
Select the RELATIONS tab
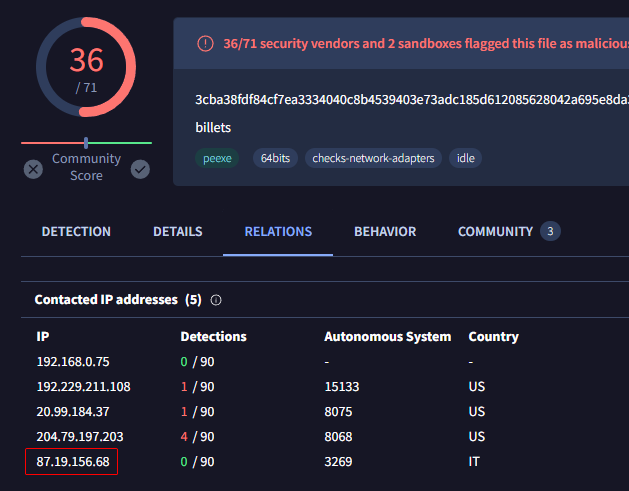click(278, 231)
